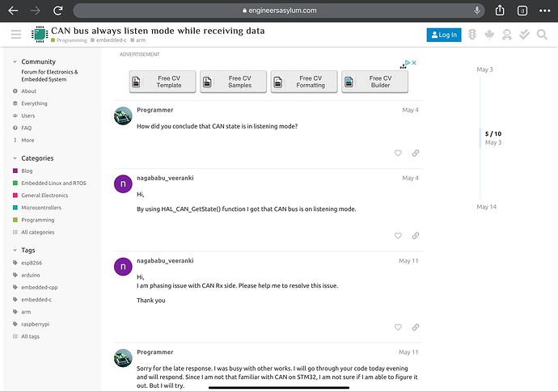Open nagababu_veeranki profile from May 4 post
Image resolution: width=558 pixels, height=392 pixels.
pos(165,178)
